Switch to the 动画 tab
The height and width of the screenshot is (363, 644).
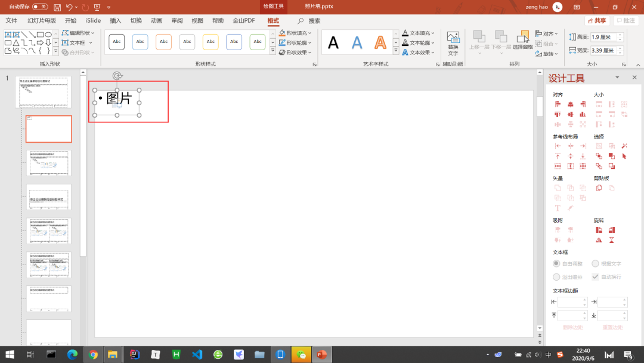coord(156,20)
